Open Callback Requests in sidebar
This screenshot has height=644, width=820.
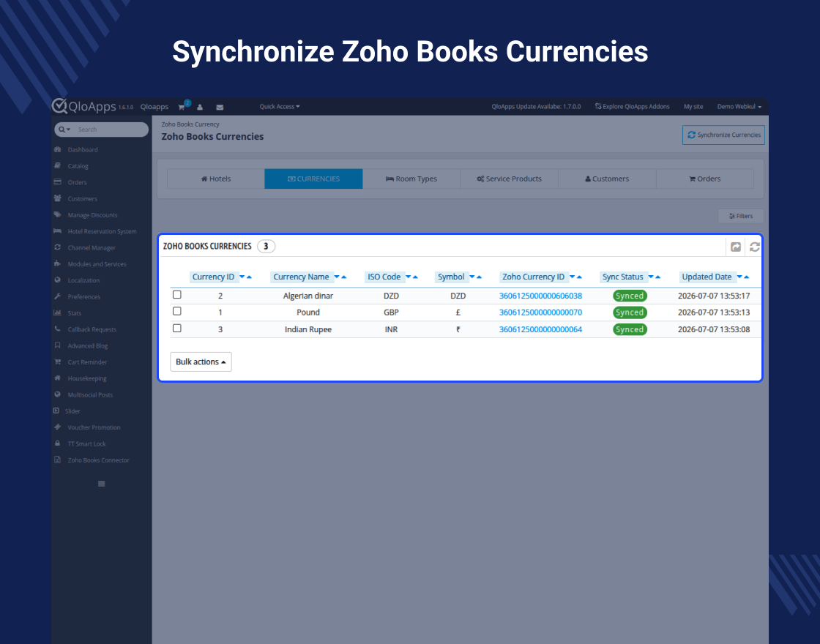point(92,329)
